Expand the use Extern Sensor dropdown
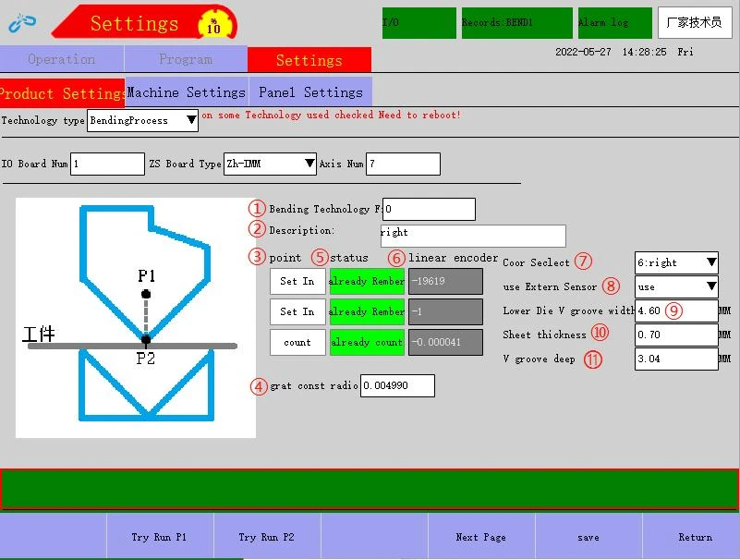 (676, 286)
